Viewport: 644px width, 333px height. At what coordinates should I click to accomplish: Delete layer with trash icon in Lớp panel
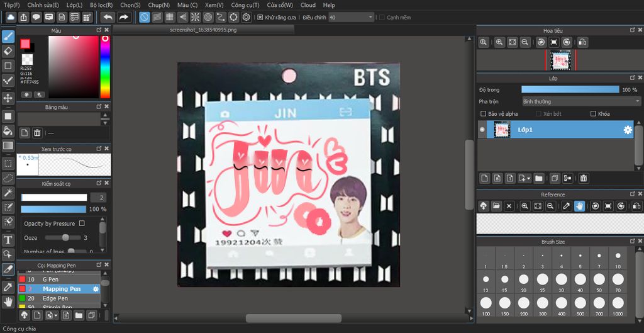tap(583, 178)
